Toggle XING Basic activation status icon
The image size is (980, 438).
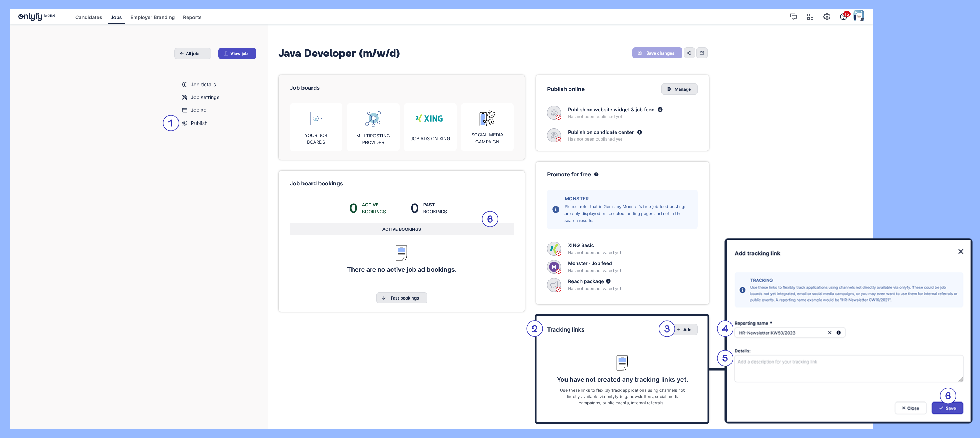554,249
